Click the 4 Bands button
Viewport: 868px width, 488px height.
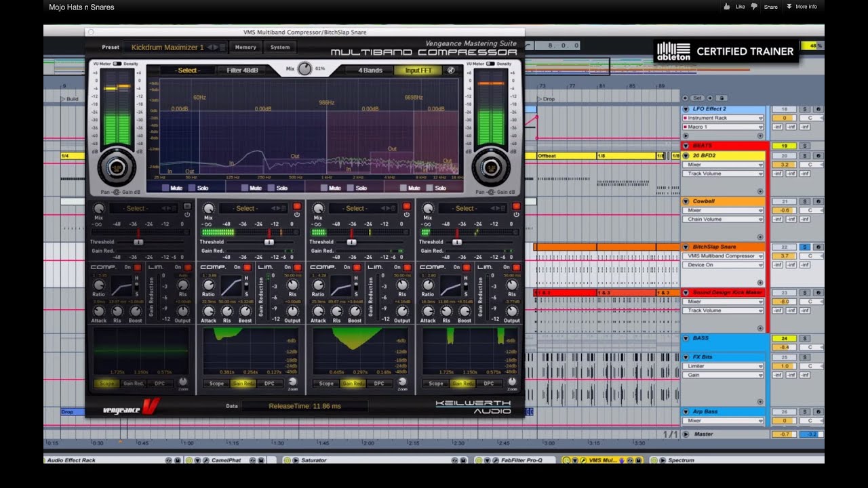click(370, 70)
